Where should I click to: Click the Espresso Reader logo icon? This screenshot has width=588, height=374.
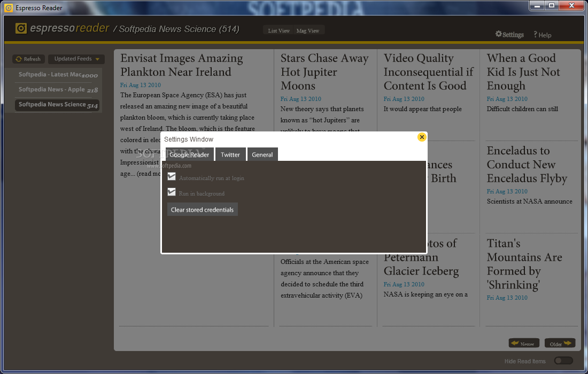(x=21, y=28)
